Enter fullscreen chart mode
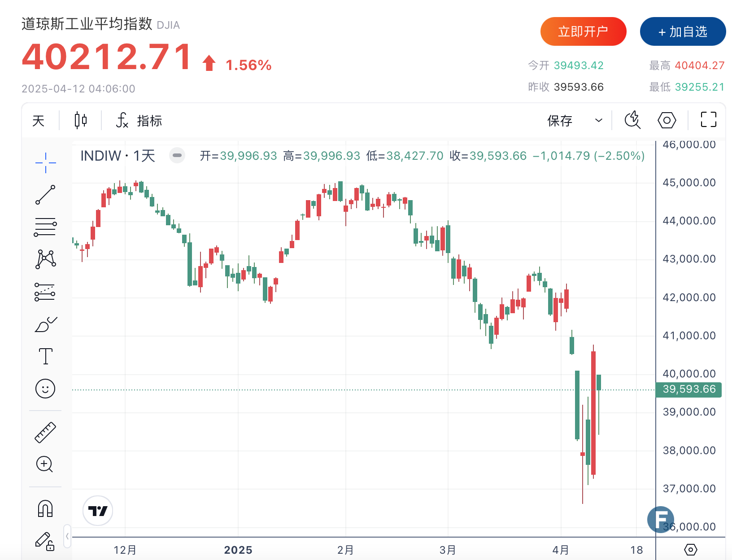 point(708,120)
